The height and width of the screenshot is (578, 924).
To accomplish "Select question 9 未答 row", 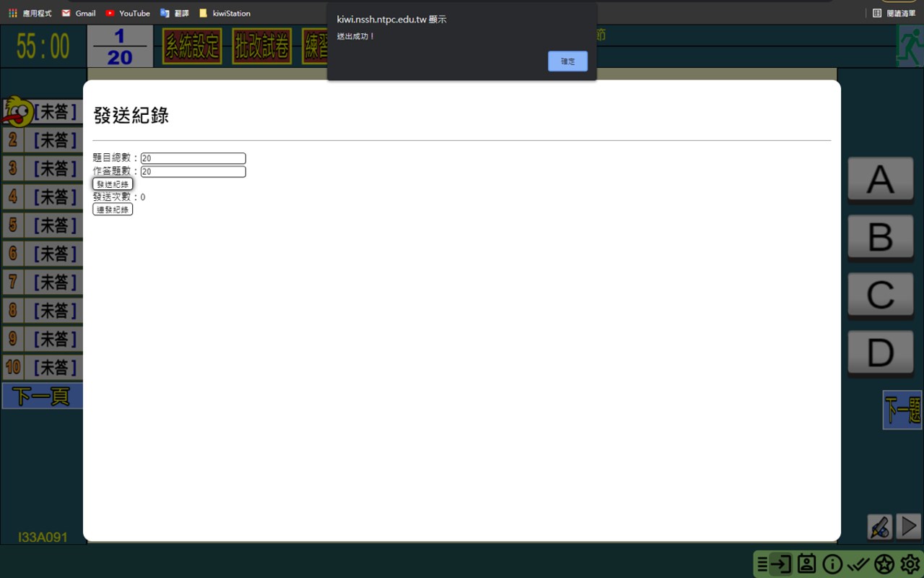I will (x=43, y=339).
